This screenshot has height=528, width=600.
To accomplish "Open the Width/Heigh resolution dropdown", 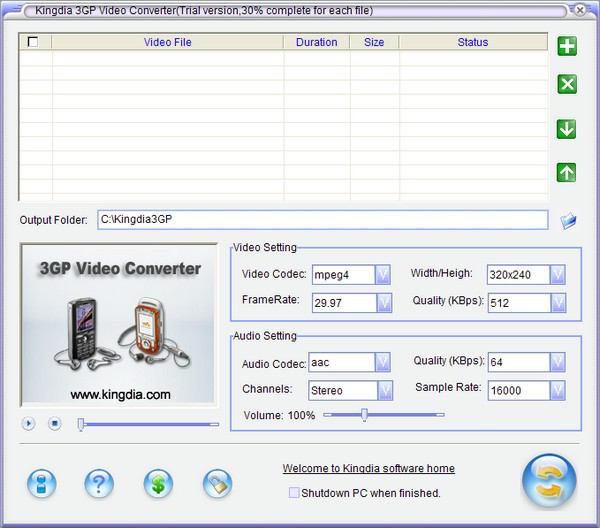I will click(x=558, y=274).
